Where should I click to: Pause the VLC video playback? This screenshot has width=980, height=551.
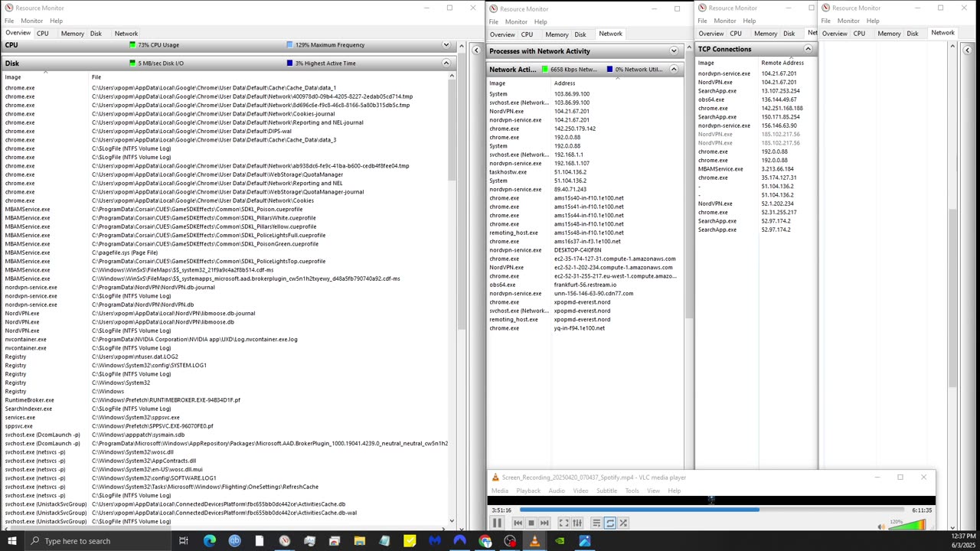496,523
